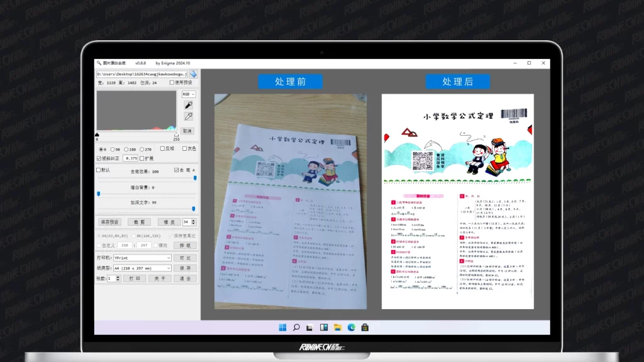Open the Widgets panel in taskbar
This screenshot has width=644, height=362.
pyautogui.click(x=323, y=327)
